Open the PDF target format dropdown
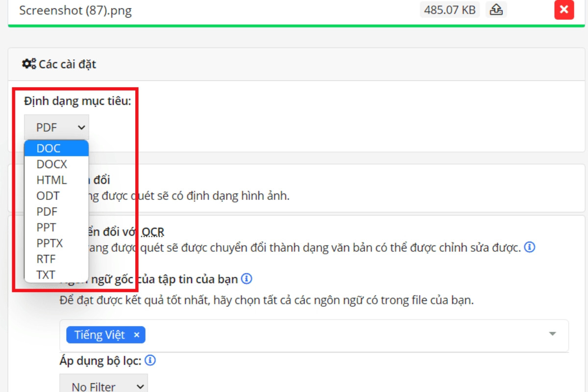 [x=56, y=127]
